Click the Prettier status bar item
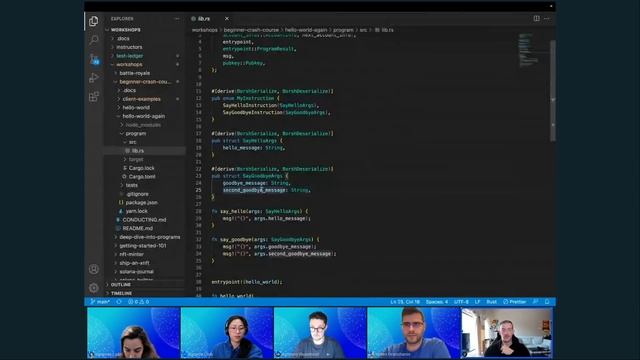The width and height of the screenshot is (640, 360). 514,302
